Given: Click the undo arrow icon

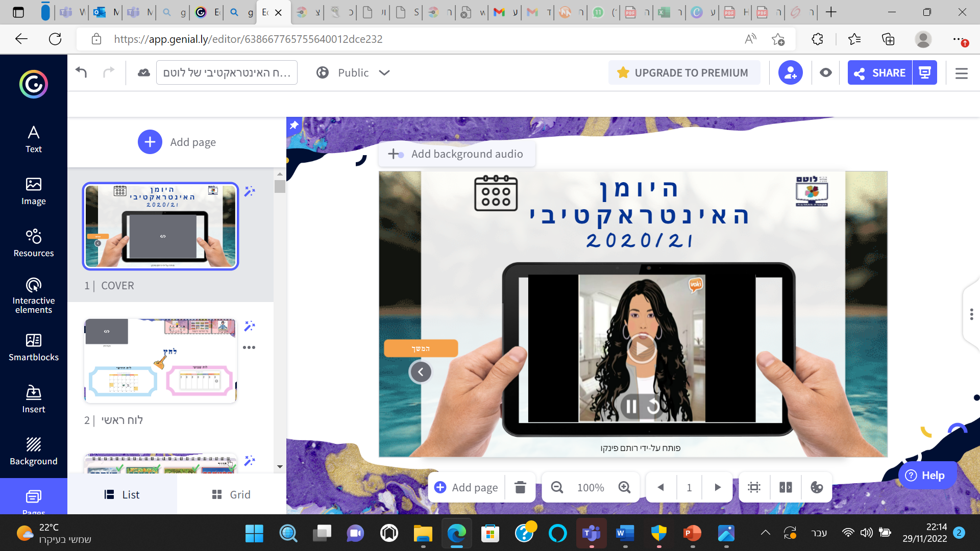Looking at the screenshot, I should pos(81,72).
